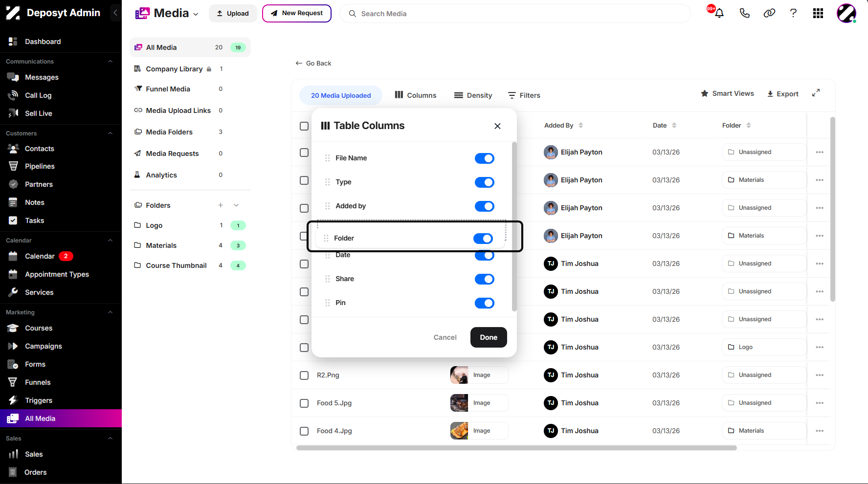Disable the Added by column toggle
This screenshot has height=484, width=868.
click(x=485, y=206)
